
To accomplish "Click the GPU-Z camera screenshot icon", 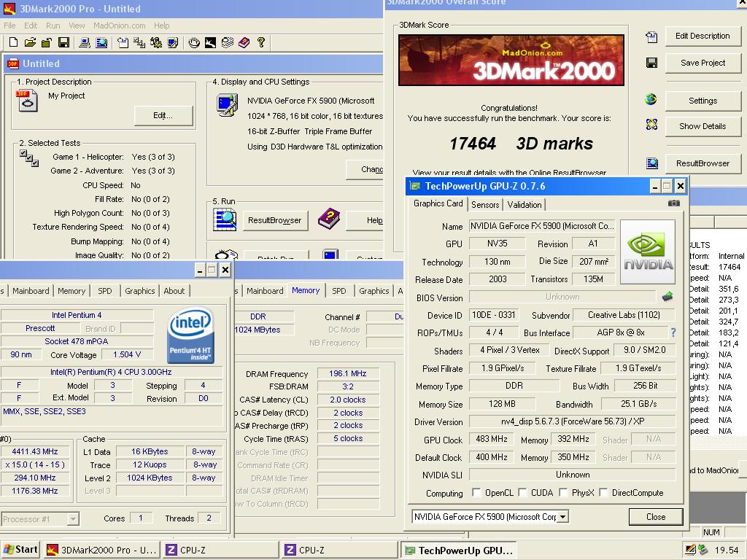I will (673, 203).
